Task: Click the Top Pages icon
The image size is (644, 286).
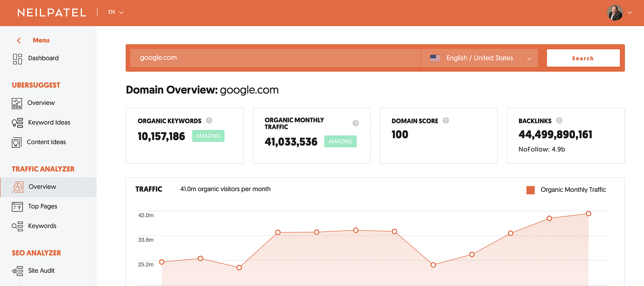Action: click(17, 207)
